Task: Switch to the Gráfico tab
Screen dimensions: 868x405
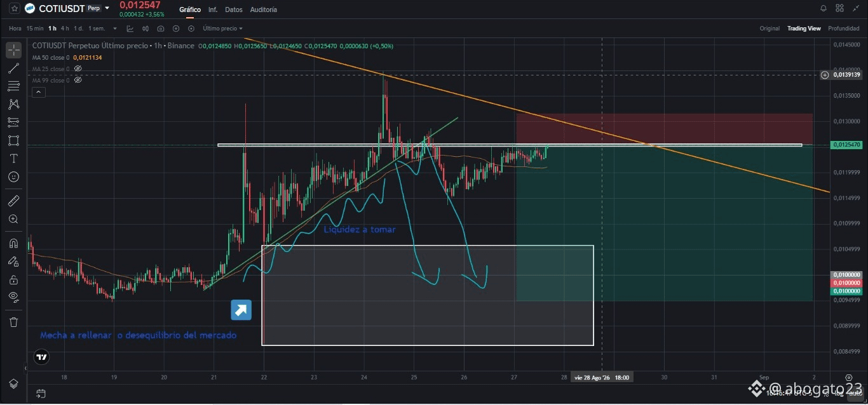Action: (190, 10)
